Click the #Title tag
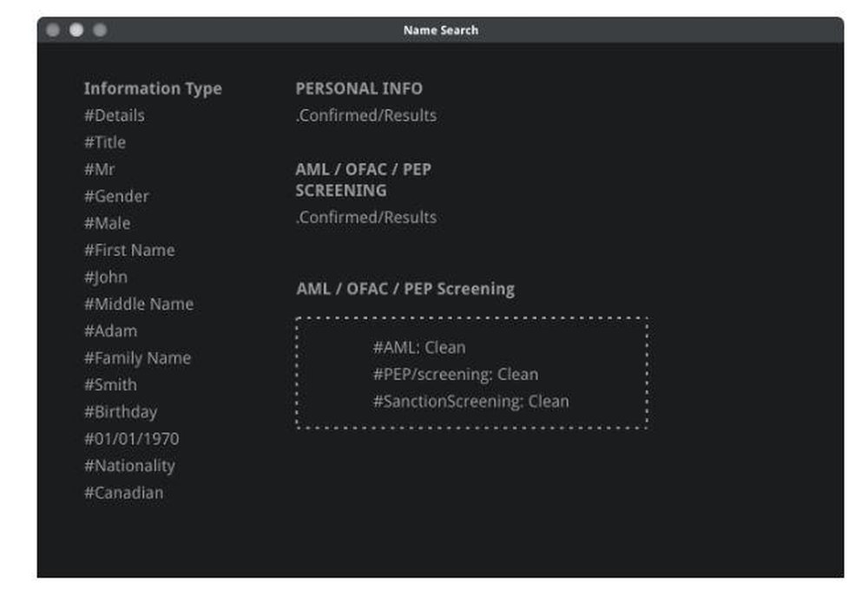868x596 pixels. [x=104, y=142]
